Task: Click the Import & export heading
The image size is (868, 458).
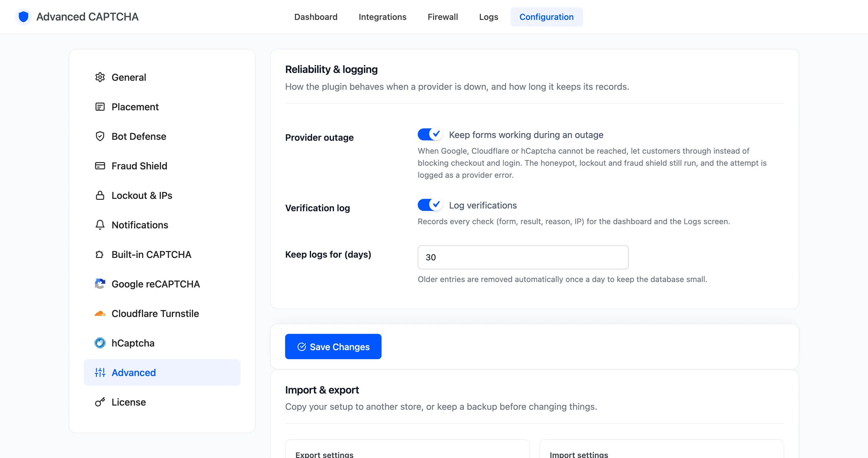Action: [322, 390]
